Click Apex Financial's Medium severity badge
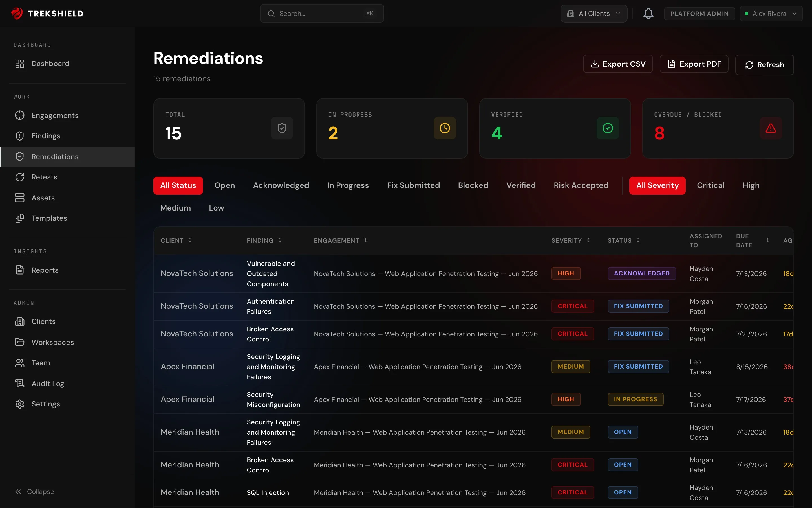Screen dimensions: 812x508 pyautogui.click(x=570, y=367)
